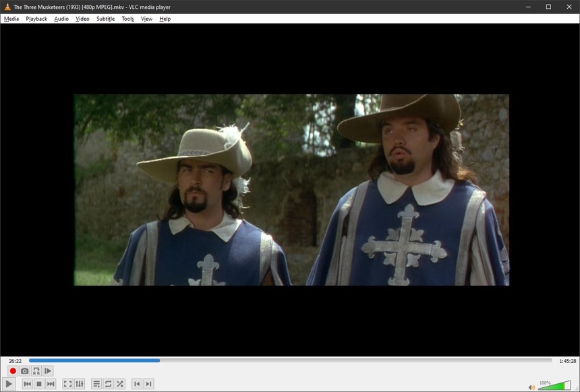Toggle random shuffle playback
The image size is (580, 392).
120,384
